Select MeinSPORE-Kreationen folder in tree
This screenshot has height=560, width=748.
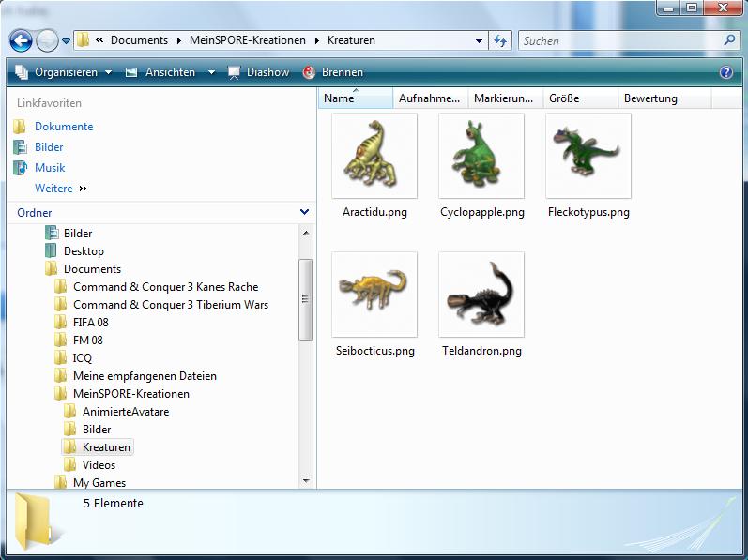coord(131,394)
